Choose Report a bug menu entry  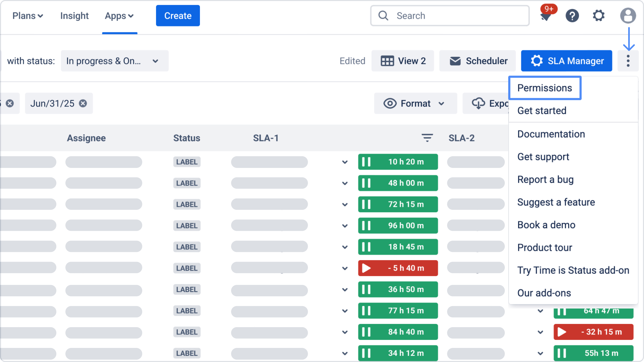[545, 180]
